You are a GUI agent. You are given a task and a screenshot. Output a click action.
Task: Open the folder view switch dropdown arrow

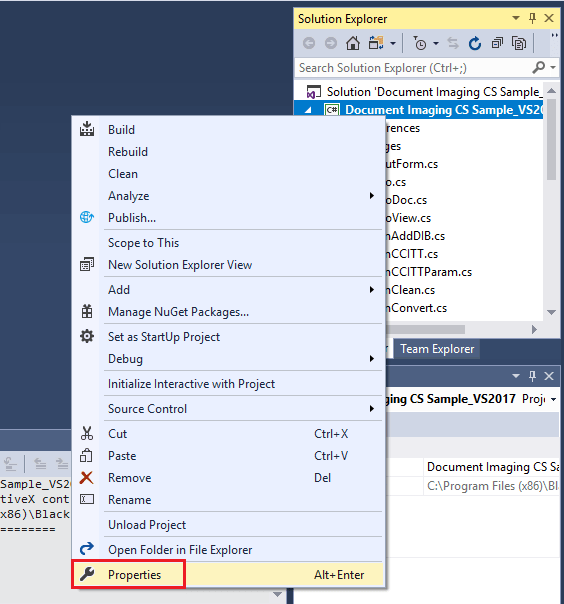coord(393,43)
